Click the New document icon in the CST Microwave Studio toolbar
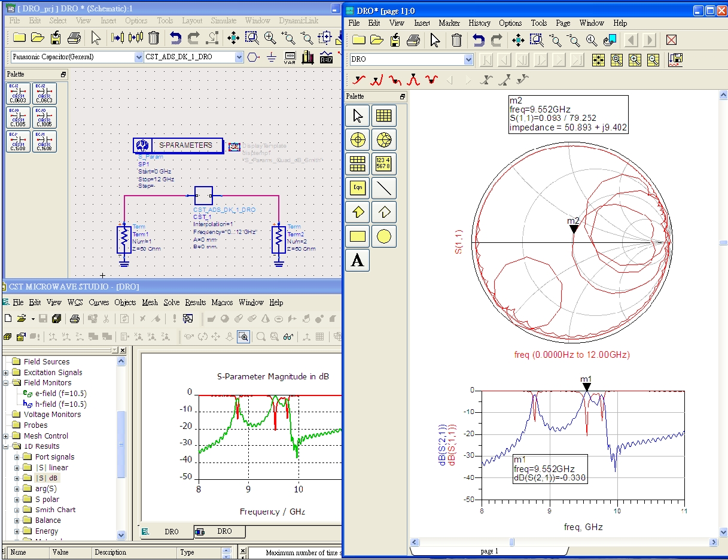The height and width of the screenshot is (560, 728). (x=8, y=318)
